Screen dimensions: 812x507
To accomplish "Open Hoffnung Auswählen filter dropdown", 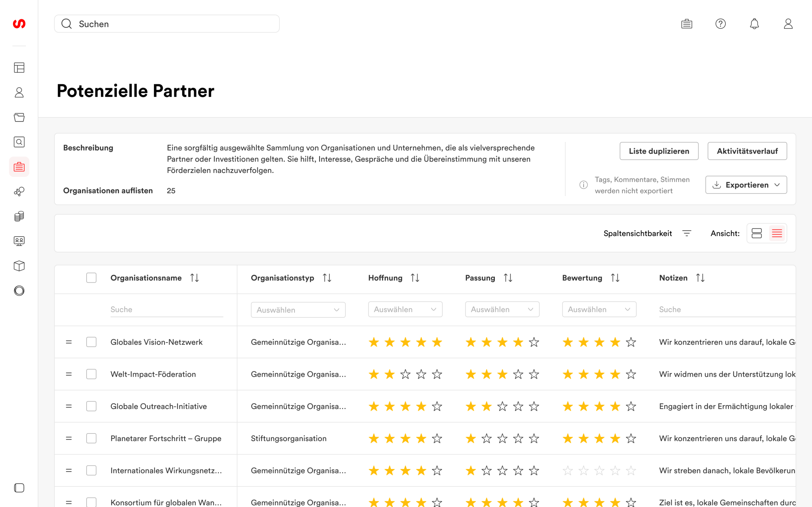I will pyautogui.click(x=405, y=310).
